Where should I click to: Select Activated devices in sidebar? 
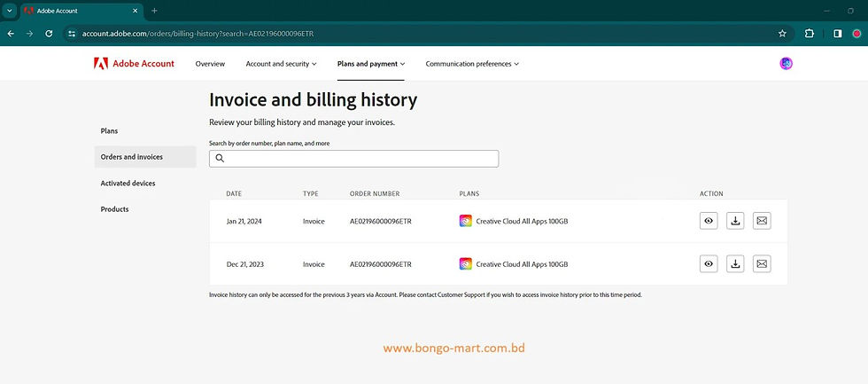128,183
